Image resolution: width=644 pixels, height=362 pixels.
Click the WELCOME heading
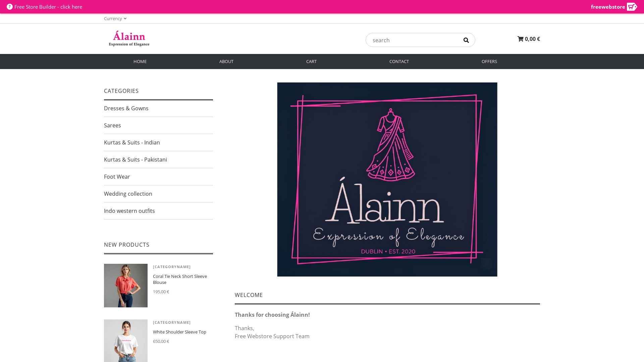pyautogui.click(x=249, y=295)
